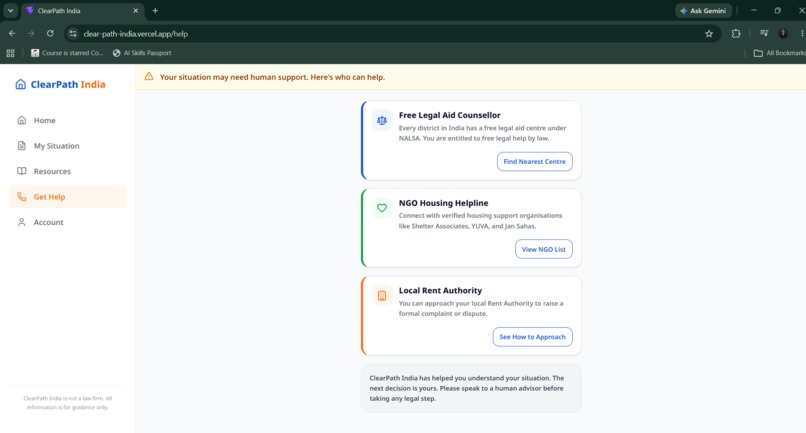
Task: Click the Find Nearest Centre button
Action: point(535,161)
